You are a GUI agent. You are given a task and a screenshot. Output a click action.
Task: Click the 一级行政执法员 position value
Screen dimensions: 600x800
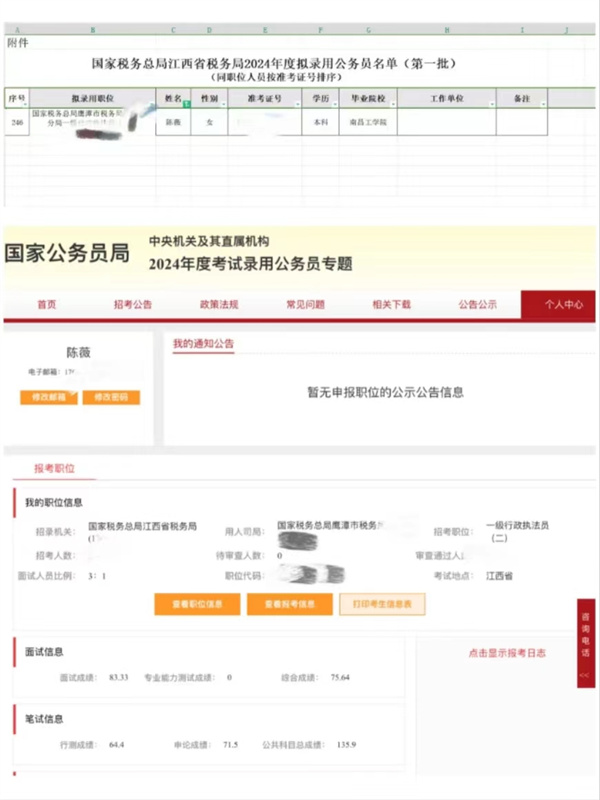coord(517,531)
